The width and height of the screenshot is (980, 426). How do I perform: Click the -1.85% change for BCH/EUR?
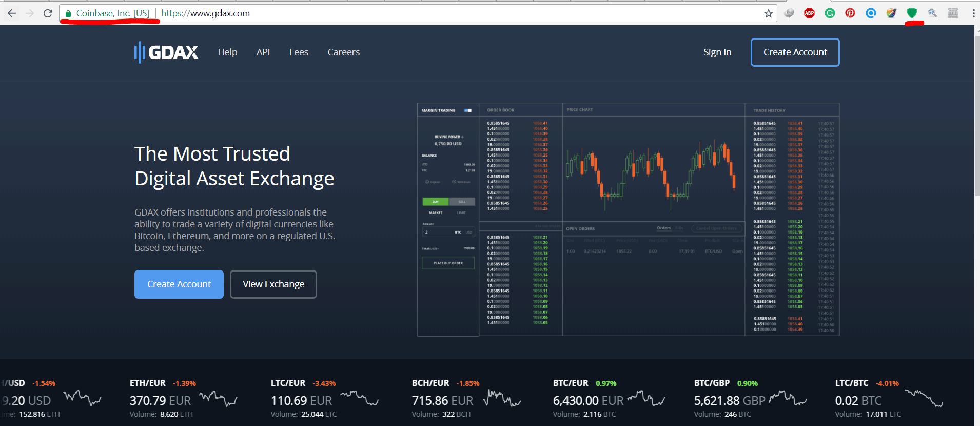(468, 383)
